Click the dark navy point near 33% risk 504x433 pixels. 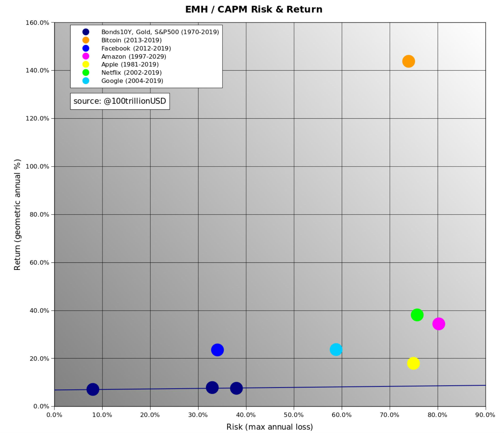(x=212, y=387)
